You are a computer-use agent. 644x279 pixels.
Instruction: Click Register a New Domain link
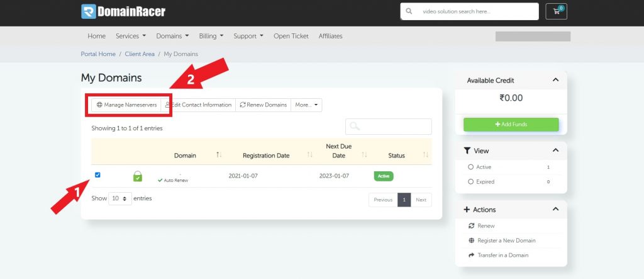click(506, 241)
